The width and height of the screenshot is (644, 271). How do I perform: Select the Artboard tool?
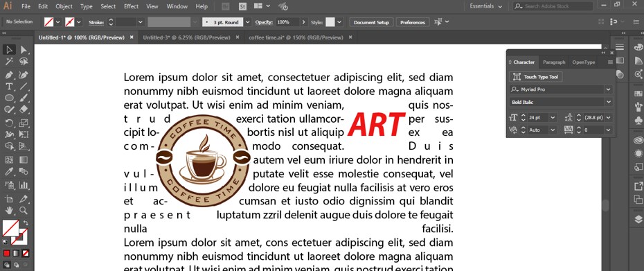[x=9, y=199]
